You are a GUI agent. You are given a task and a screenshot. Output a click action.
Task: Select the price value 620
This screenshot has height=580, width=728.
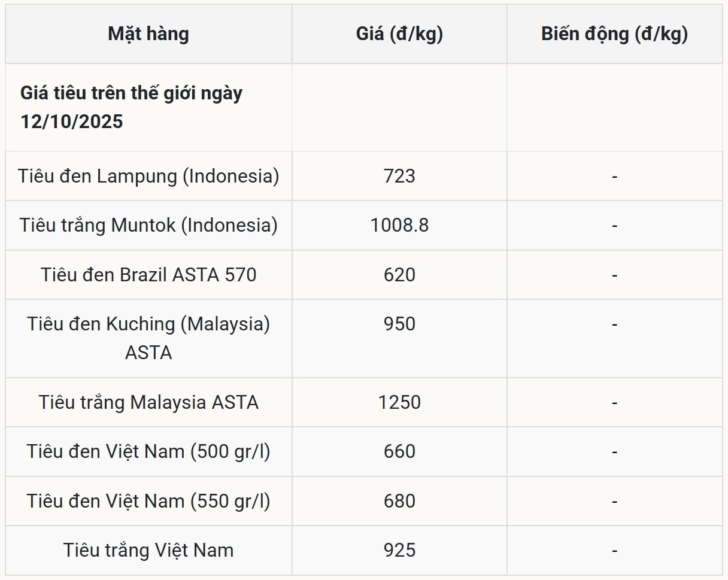click(399, 275)
